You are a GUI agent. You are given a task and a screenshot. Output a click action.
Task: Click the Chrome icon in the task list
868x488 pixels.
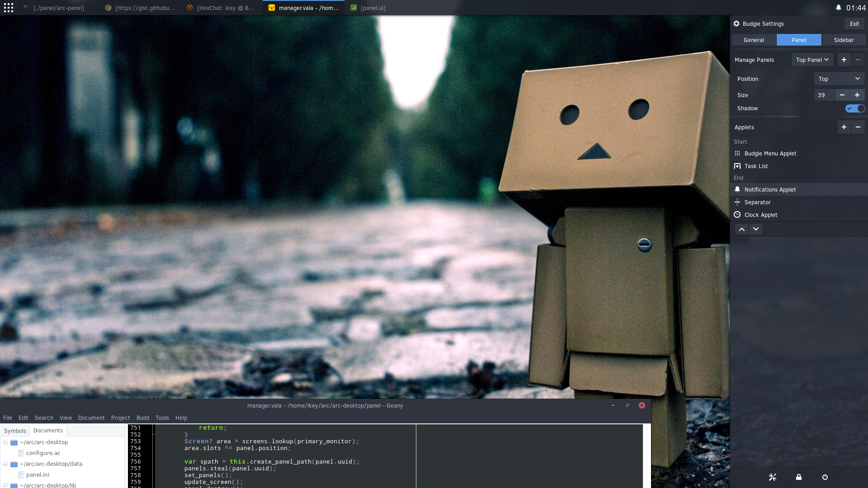coord(108,8)
